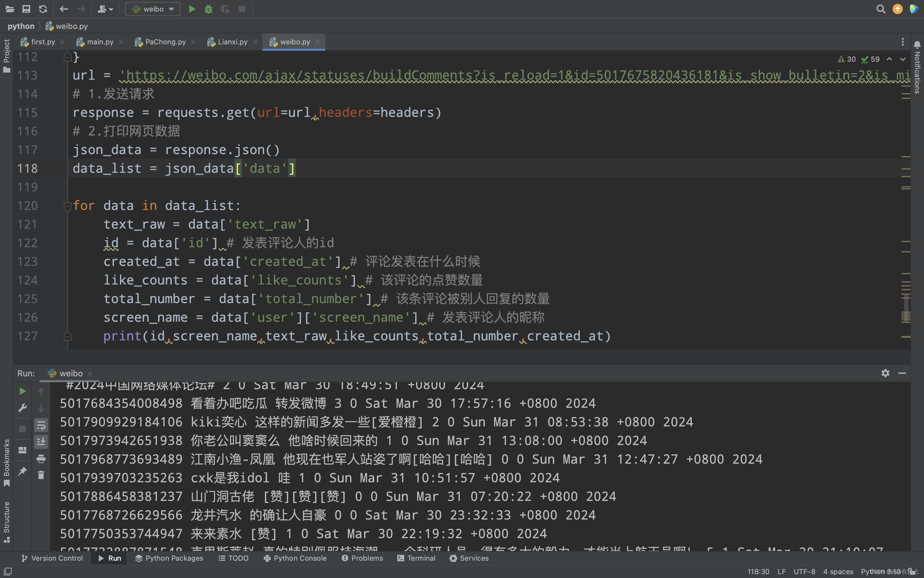Collapse the for loop fold marker at line 120

tap(68, 207)
